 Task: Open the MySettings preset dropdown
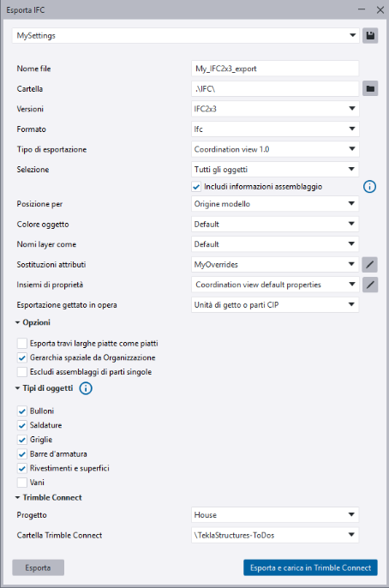tap(186, 36)
